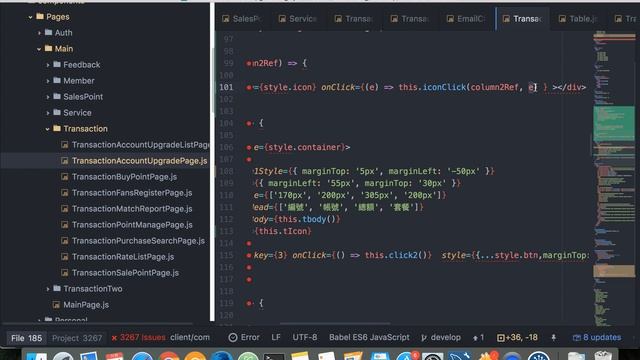Viewport: 640px width, 360px height.
Task: Open TransactionPurchaseSearchPage.js
Action: pos(138,240)
